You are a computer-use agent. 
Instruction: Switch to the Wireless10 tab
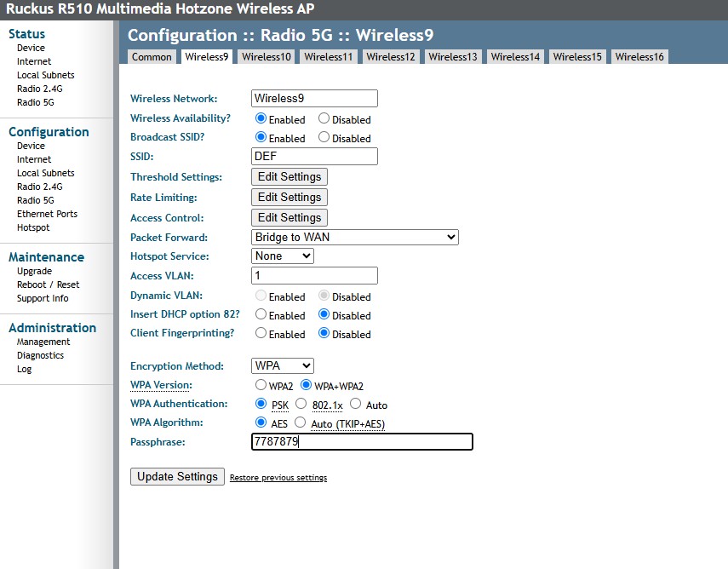click(x=267, y=57)
